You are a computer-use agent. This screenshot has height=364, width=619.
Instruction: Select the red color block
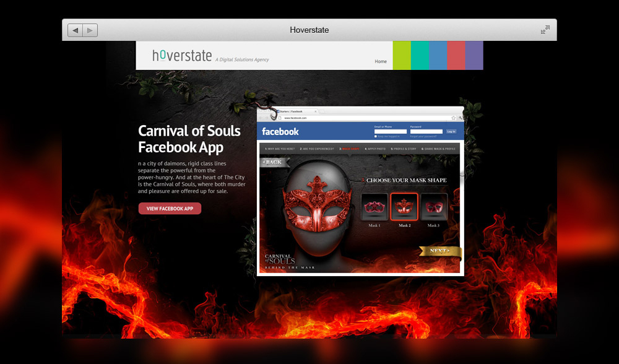point(456,55)
